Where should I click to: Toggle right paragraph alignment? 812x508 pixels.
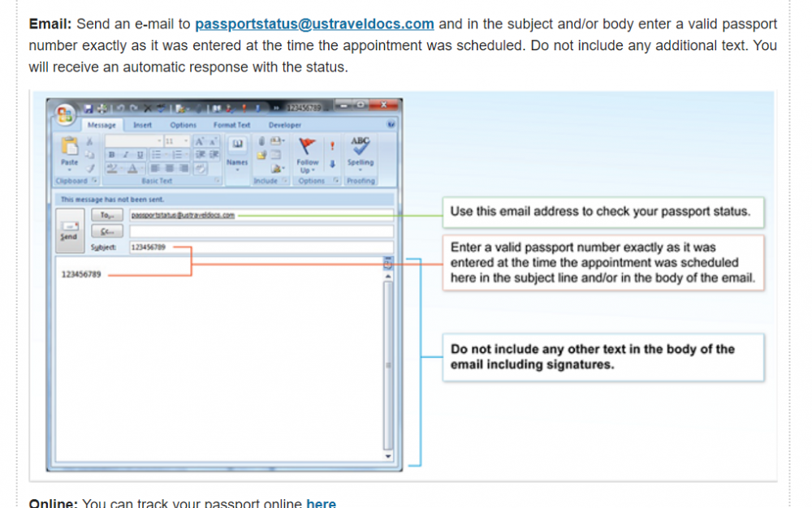pos(184,168)
